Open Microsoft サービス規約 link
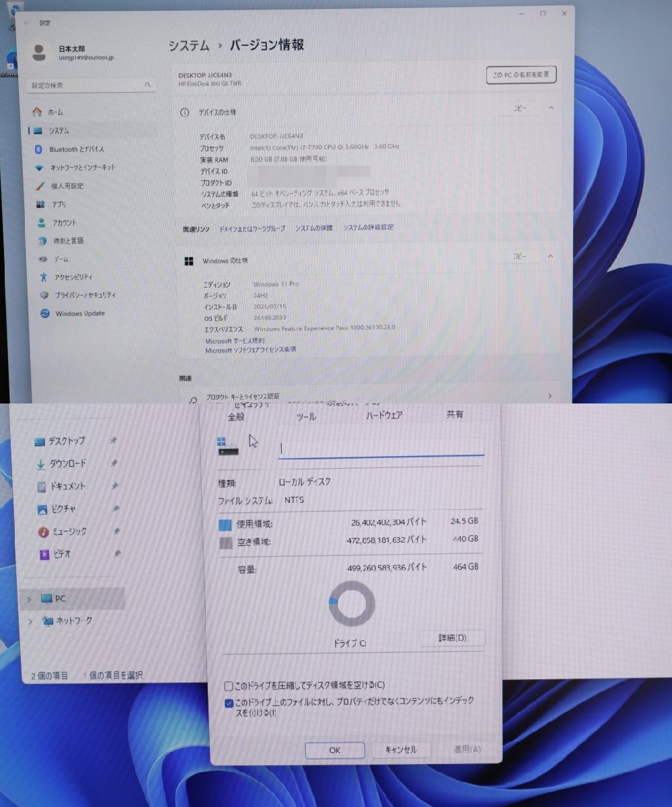The width and height of the screenshot is (672, 807). pyautogui.click(x=235, y=341)
